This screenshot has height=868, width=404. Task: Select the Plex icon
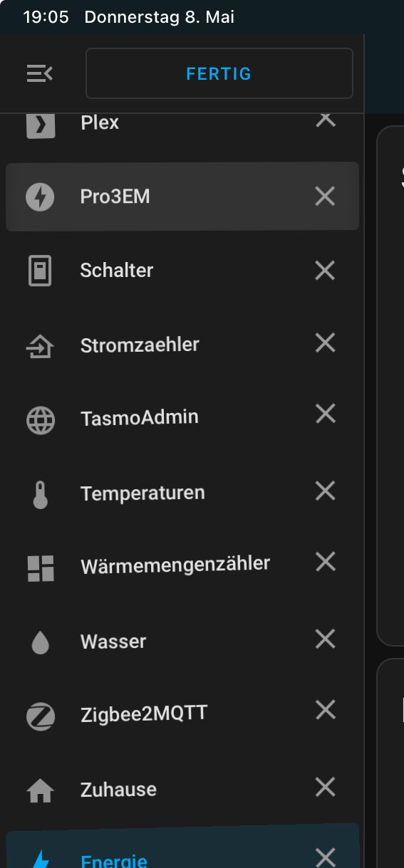41,124
